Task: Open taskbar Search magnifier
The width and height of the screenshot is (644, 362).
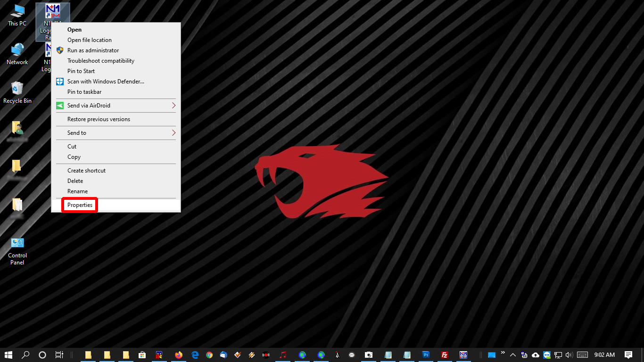Action: coord(25,355)
